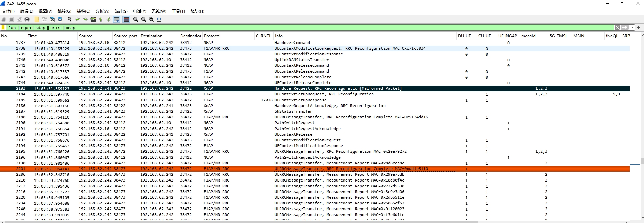The image size is (644, 223).
Task: Close this capture file
Action: tap(52, 19)
